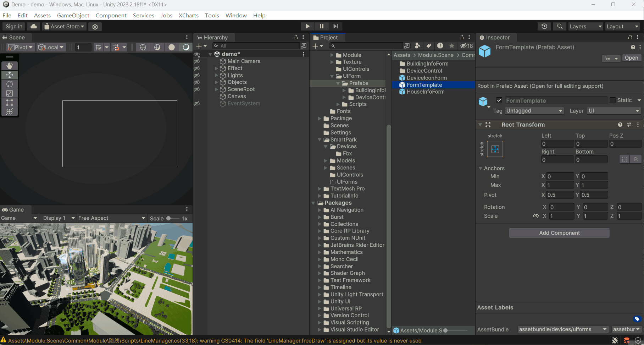The width and height of the screenshot is (644, 345).
Task: Click the Pause button
Action: tap(321, 26)
